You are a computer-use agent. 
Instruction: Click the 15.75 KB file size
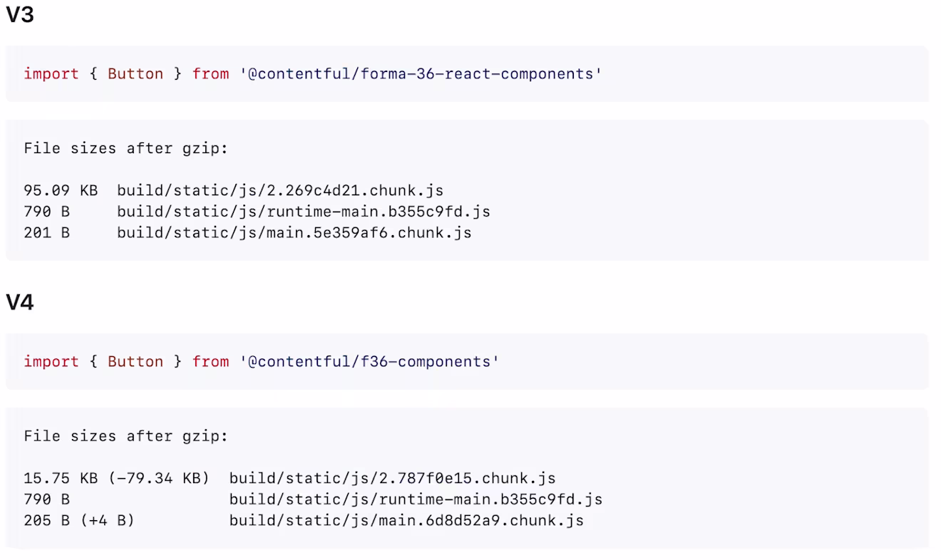pyautogui.click(x=61, y=478)
